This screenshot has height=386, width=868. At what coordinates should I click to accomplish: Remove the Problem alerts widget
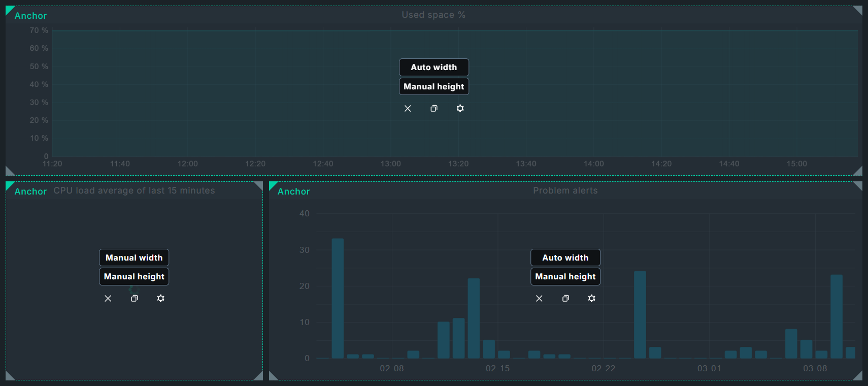(x=539, y=299)
